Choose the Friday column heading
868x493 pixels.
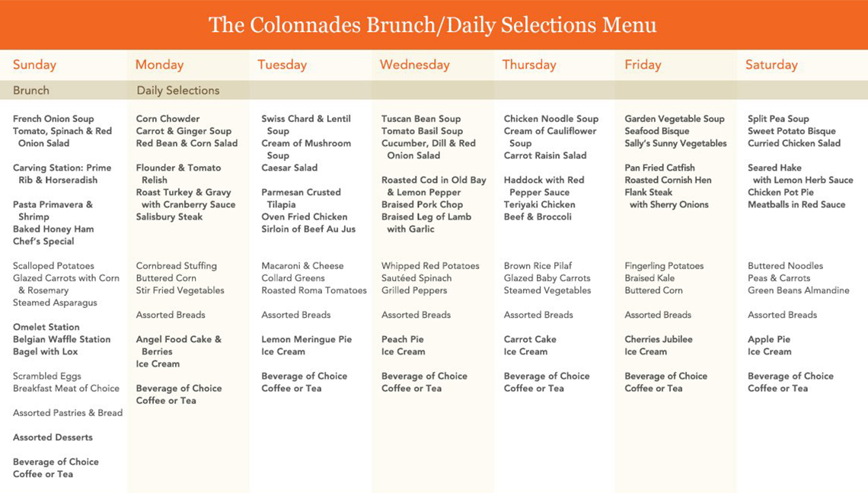(x=643, y=65)
